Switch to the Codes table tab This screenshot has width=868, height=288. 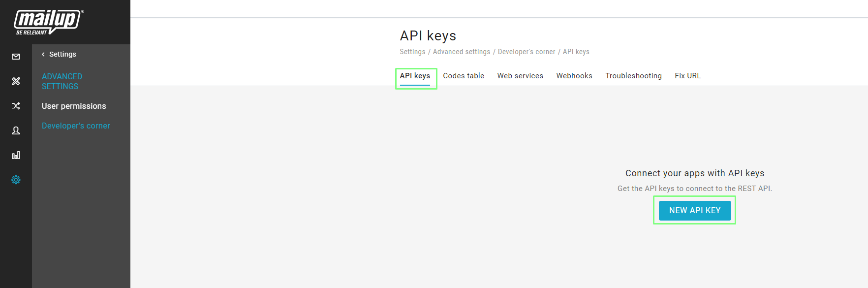pos(464,76)
